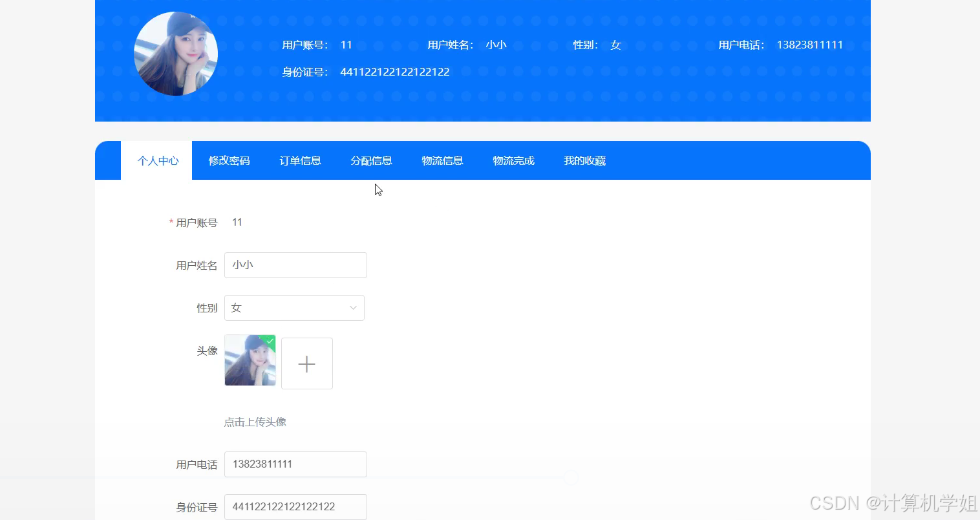
Task: Click the 用户姓名 input showing 小小
Action: [295, 265]
